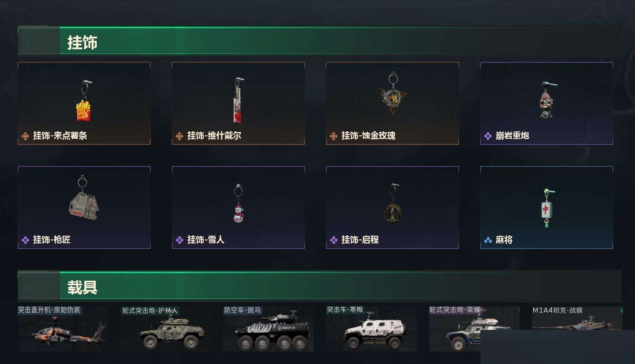Select 突击直升机-原始伪装 helicopter thumbnail
The image size is (635, 364).
[x=62, y=329]
